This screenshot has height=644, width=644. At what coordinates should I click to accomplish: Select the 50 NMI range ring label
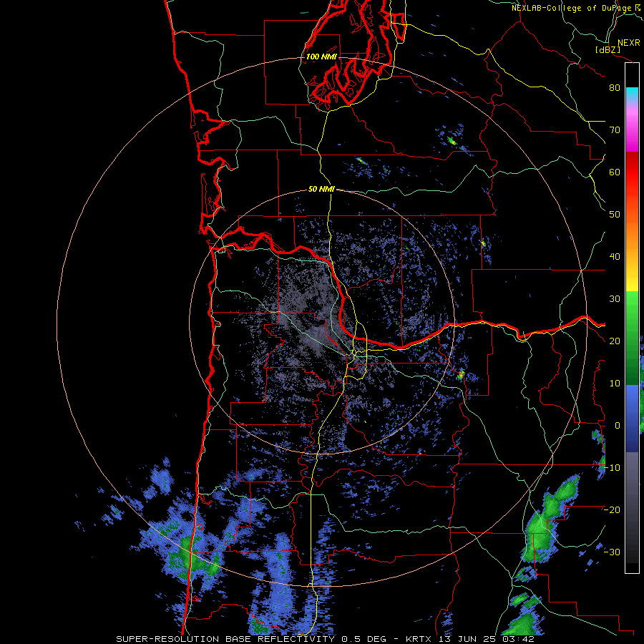[x=321, y=190]
